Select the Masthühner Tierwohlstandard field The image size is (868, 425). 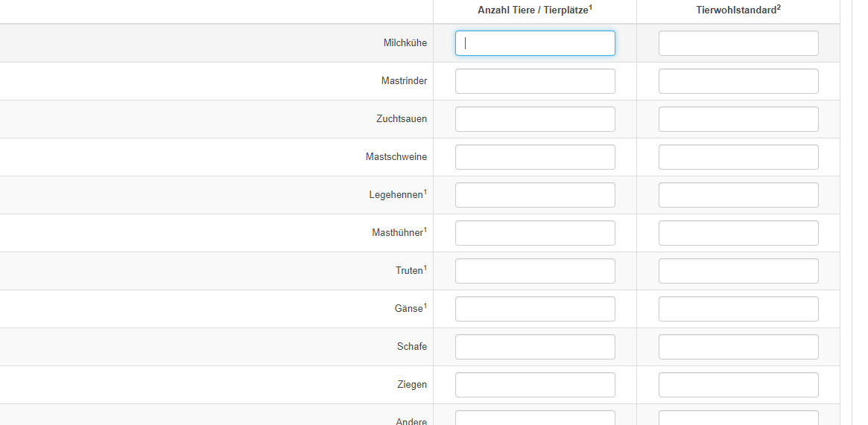point(738,233)
